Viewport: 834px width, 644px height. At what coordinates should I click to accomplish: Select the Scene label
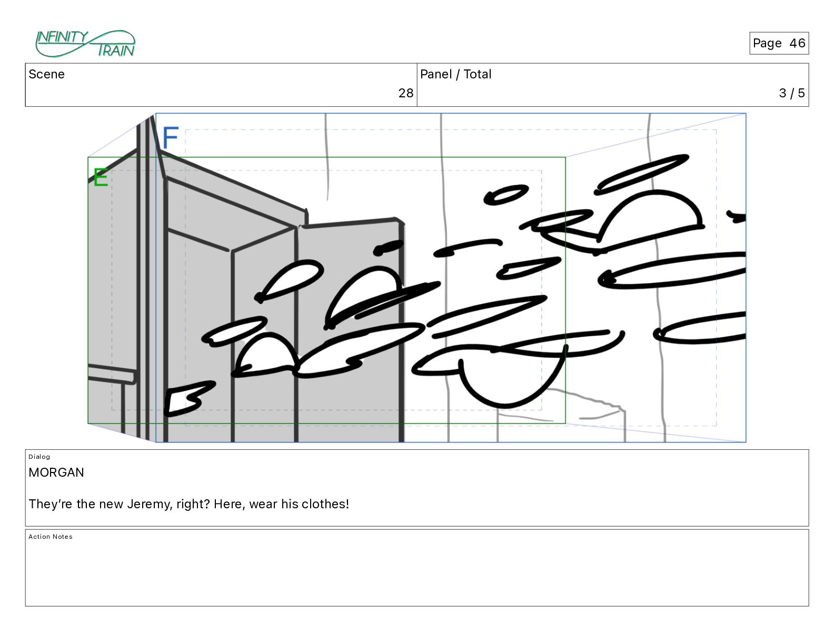tap(47, 74)
